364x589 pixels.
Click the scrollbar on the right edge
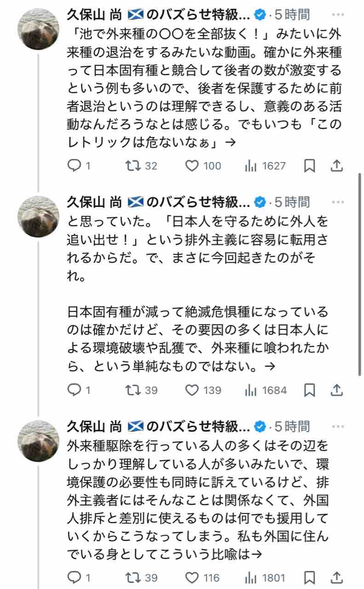(x=360, y=276)
